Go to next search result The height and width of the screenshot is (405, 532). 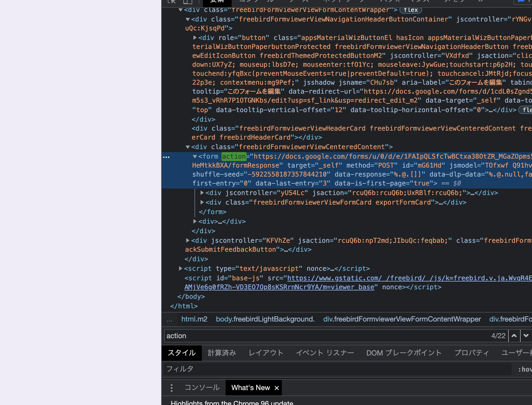[x=526, y=336]
